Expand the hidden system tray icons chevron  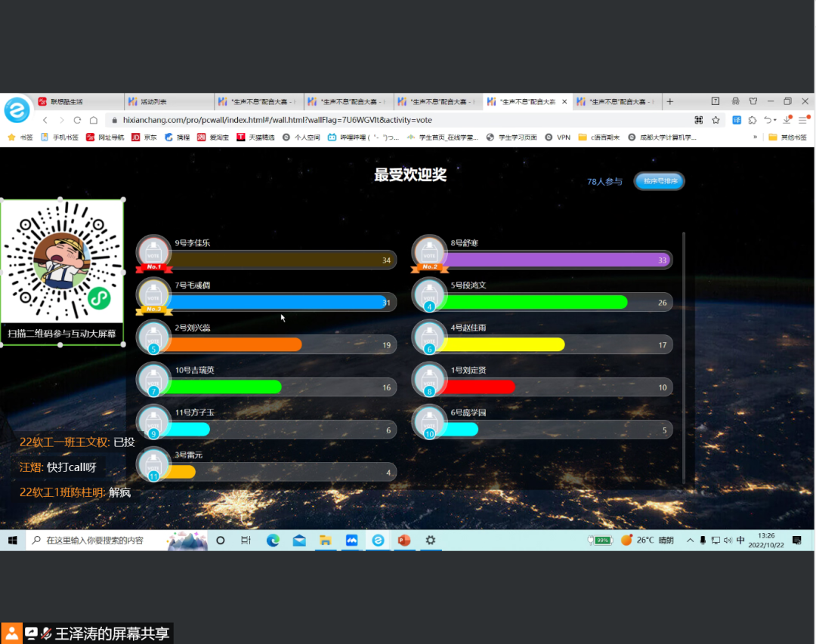[690, 541]
